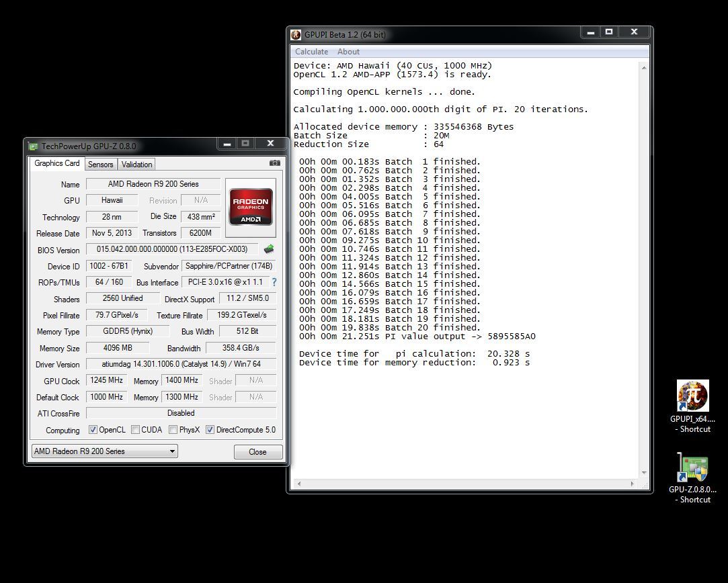728x583 pixels.
Task: Click the Texture Fillrate field 199.2 GTexel/s
Action: [x=241, y=315]
